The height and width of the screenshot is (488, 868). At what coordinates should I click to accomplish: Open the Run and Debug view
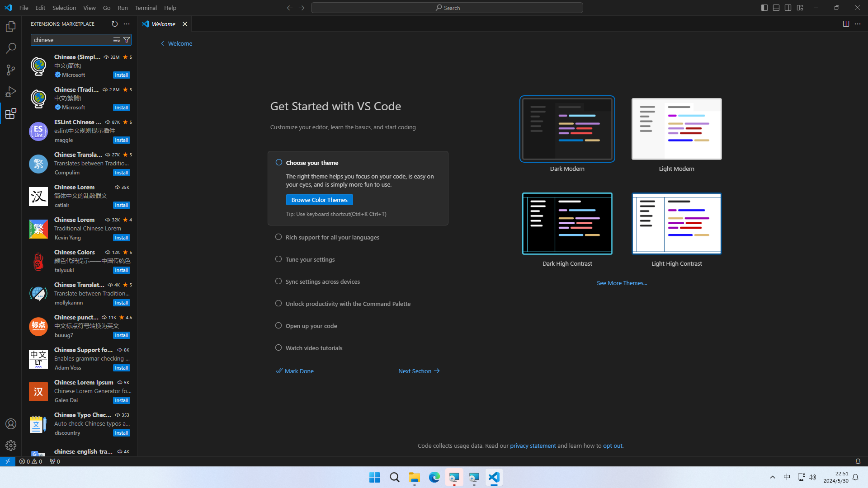pyautogui.click(x=11, y=92)
